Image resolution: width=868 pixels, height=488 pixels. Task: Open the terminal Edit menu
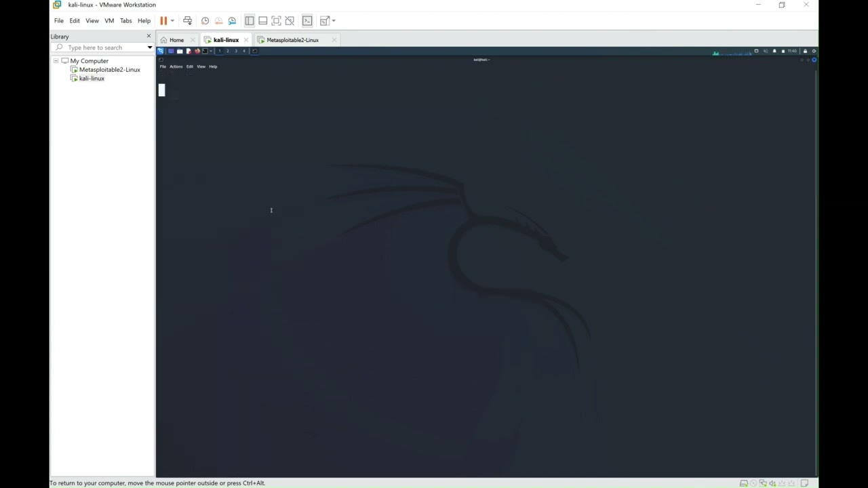click(x=190, y=66)
